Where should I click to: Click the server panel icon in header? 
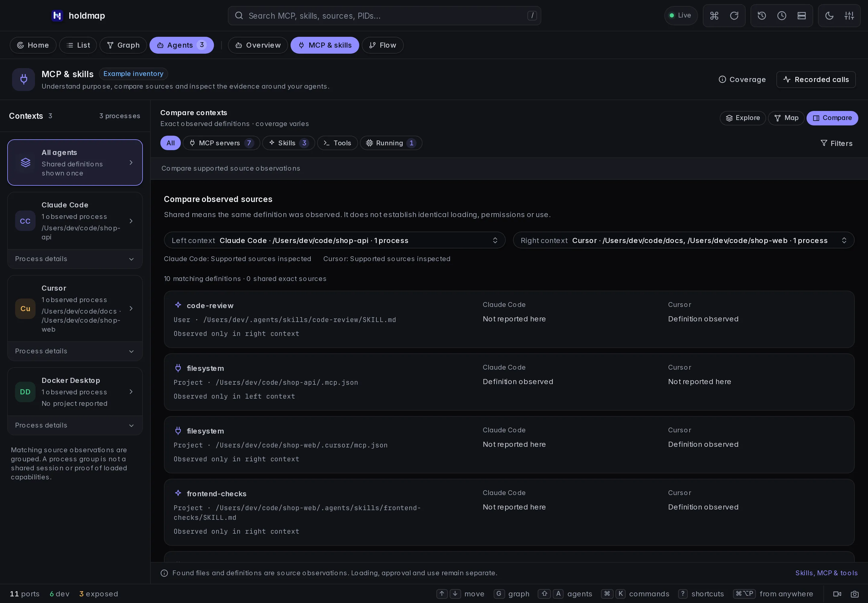click(801, 15)
